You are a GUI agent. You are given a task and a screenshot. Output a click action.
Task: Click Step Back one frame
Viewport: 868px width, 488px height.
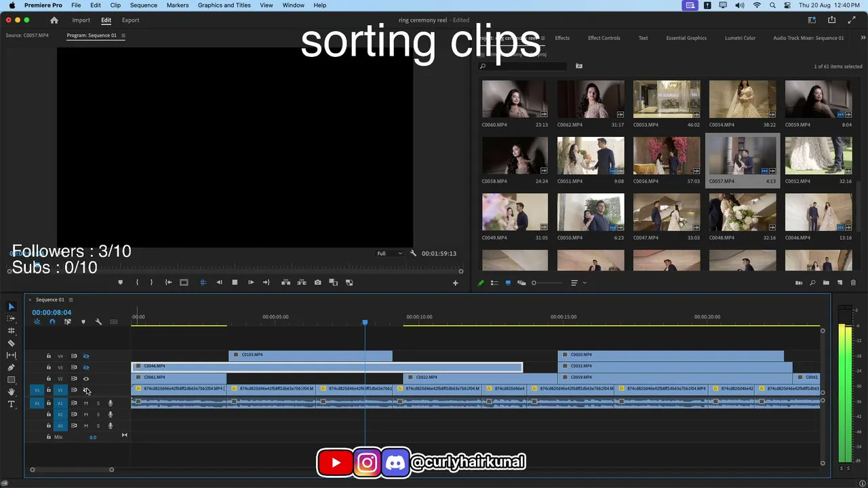pyautogui.click(x=219, y=283)
